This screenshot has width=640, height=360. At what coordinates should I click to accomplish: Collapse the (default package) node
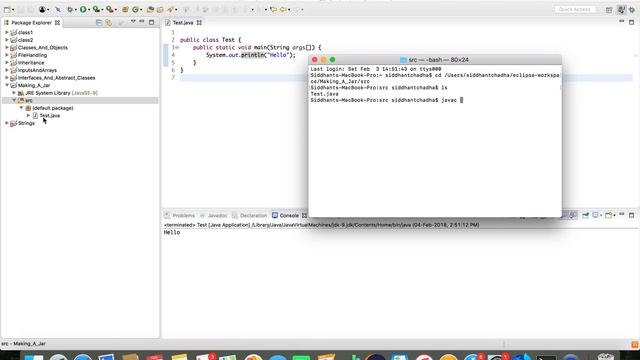coord(21,108)
